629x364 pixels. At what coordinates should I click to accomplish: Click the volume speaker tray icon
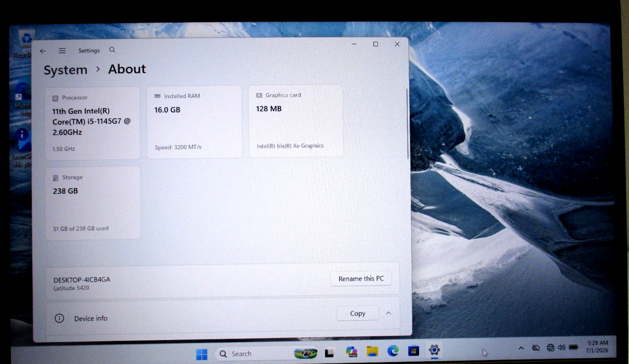click(562, 347)
